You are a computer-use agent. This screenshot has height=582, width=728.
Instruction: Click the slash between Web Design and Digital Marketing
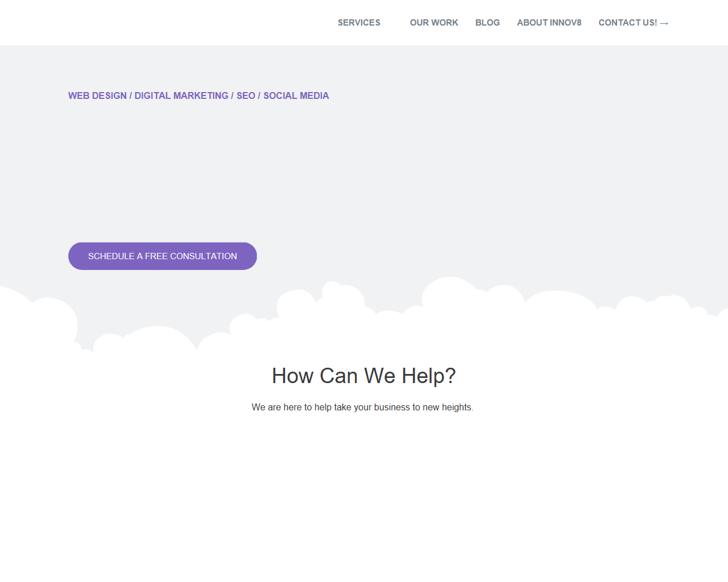(130, 95)
